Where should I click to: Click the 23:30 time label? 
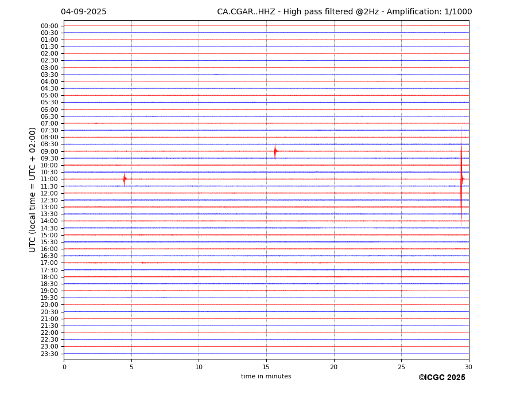pos(49,354)
